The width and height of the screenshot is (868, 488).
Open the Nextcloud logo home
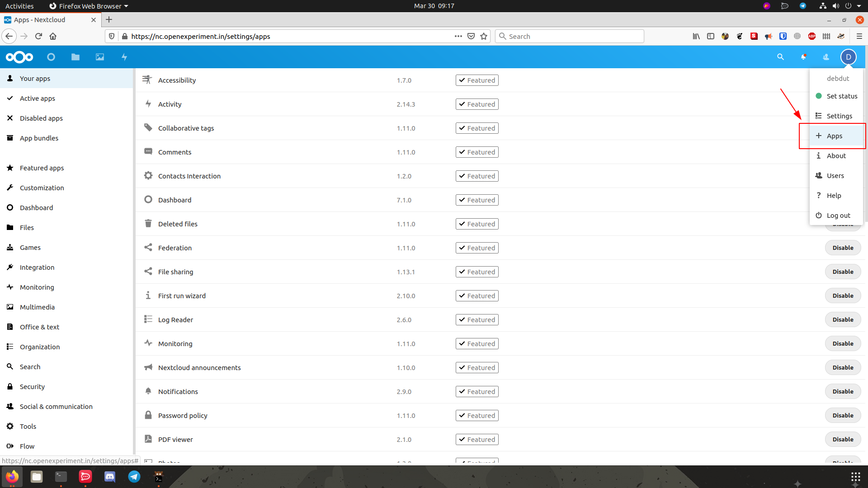pyautogui.click(x=19, y=57)
